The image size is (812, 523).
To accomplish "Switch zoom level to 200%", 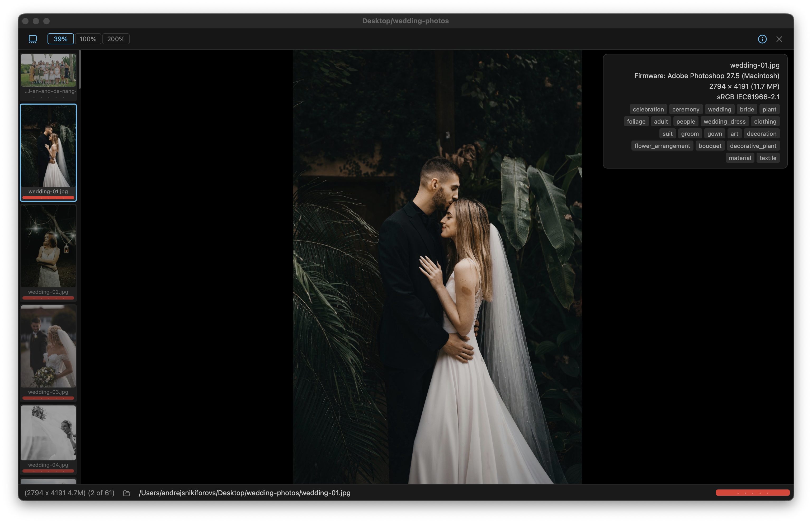I will point(116,39).
